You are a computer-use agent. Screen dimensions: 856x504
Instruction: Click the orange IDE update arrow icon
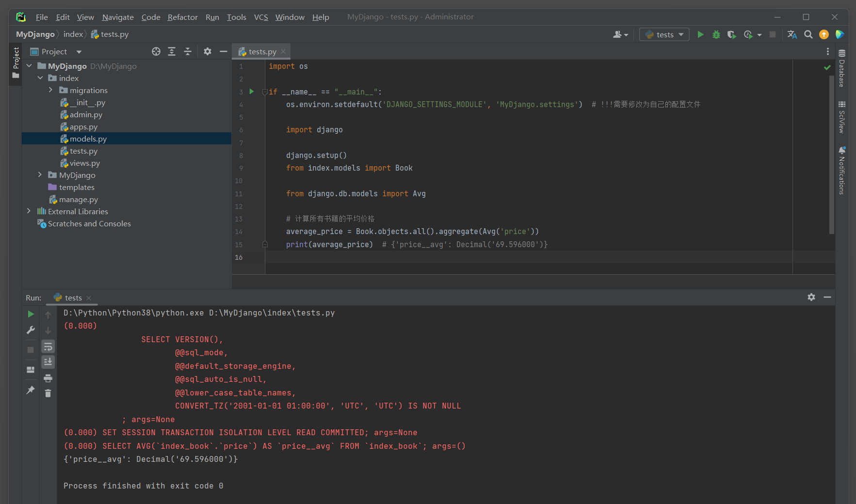824,34
